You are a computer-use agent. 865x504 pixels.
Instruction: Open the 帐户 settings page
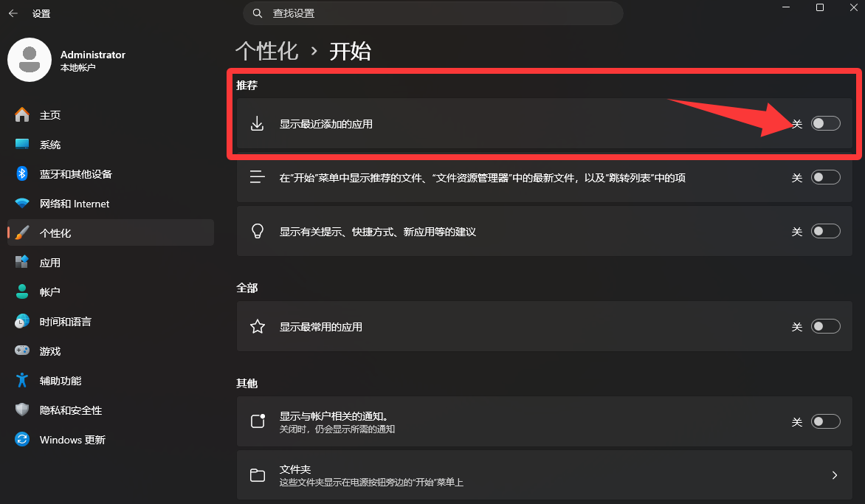[x=50, y=292]
